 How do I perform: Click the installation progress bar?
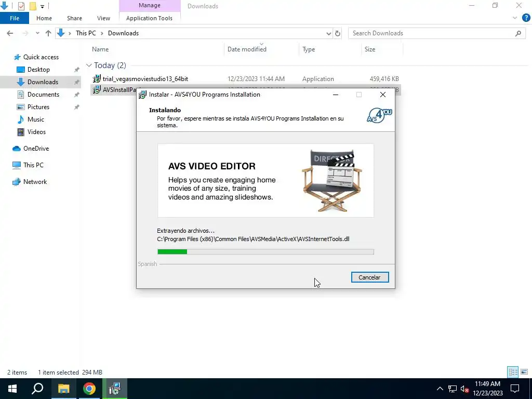pyautogui.click(x=265, y=252)
